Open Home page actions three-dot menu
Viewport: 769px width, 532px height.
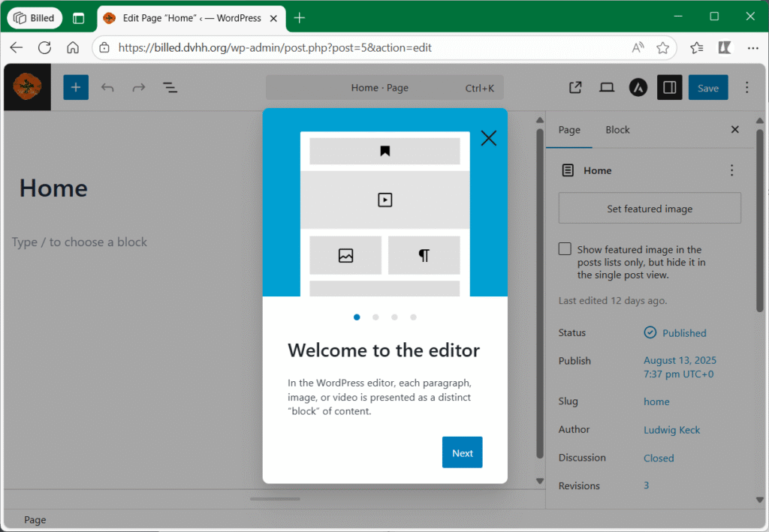point(731,170)
